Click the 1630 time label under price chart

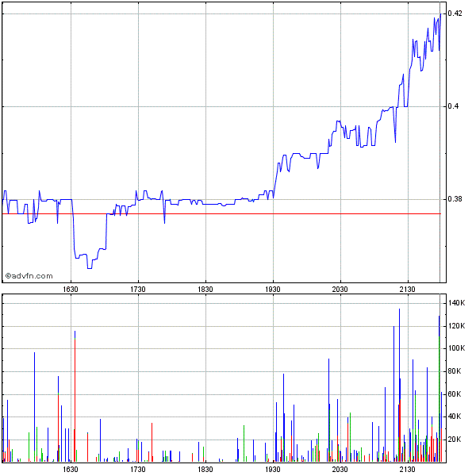pyautogui.click(x=71, y=290)
